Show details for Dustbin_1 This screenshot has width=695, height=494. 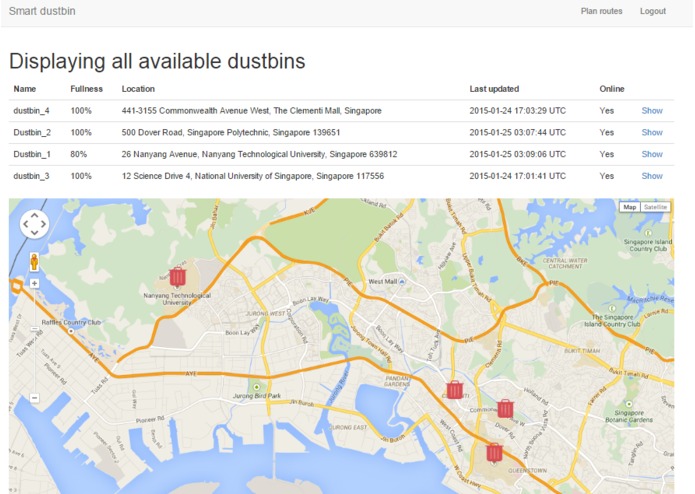coord(652,154)
